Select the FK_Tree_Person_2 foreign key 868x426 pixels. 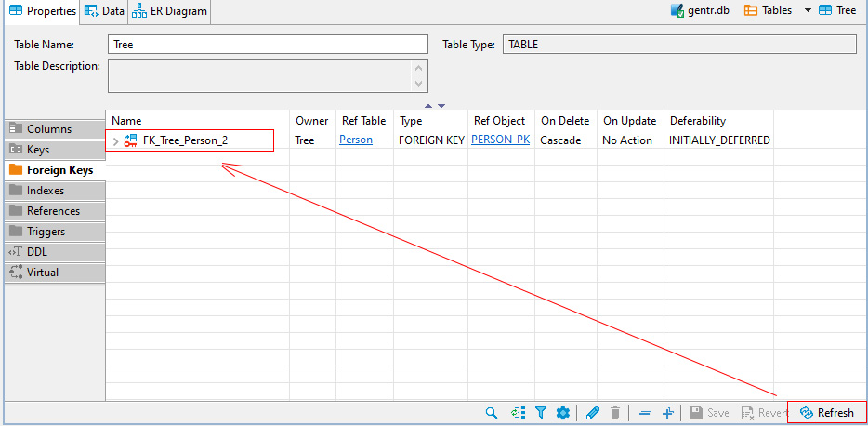(x=185, y=140)
